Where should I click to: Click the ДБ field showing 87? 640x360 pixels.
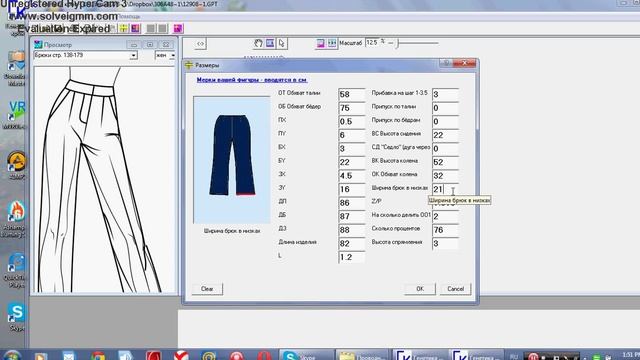pyautogui.click(x=351, y=216)
